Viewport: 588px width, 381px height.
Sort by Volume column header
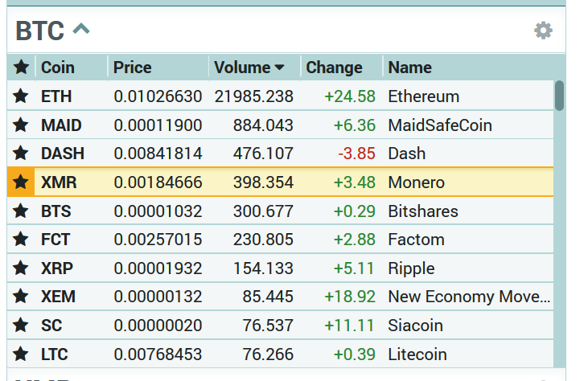tap(249, 68)
